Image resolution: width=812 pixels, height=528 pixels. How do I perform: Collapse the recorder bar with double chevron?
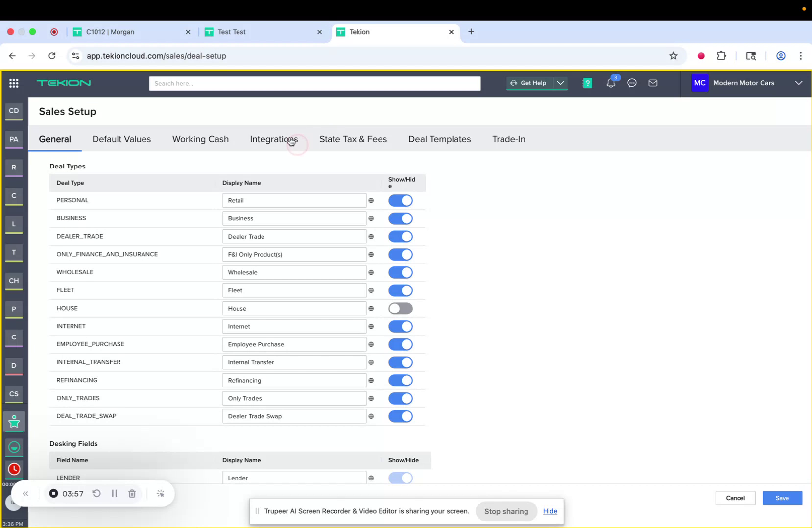pyautogui.click(x=25, y=493)
